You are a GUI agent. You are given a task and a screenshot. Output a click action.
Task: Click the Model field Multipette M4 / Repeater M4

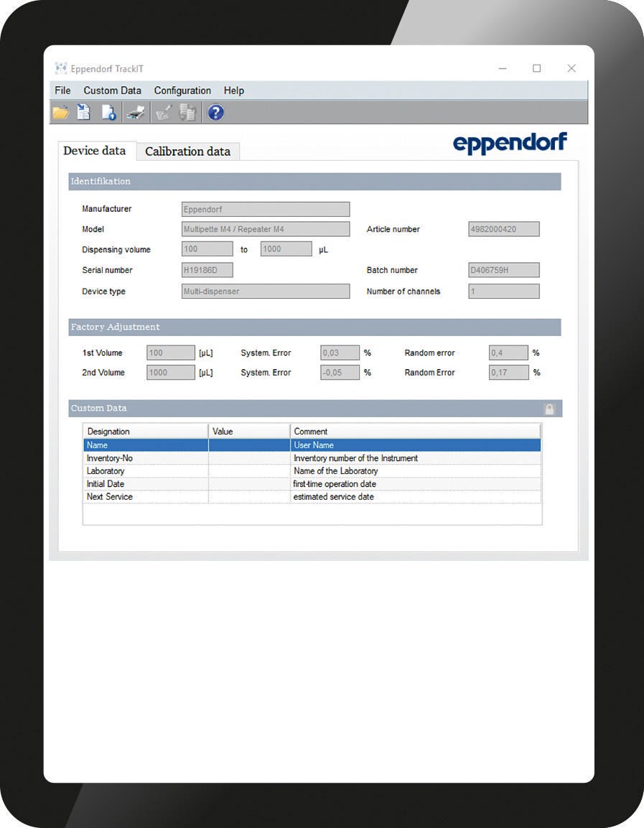[x=266, y=229]
